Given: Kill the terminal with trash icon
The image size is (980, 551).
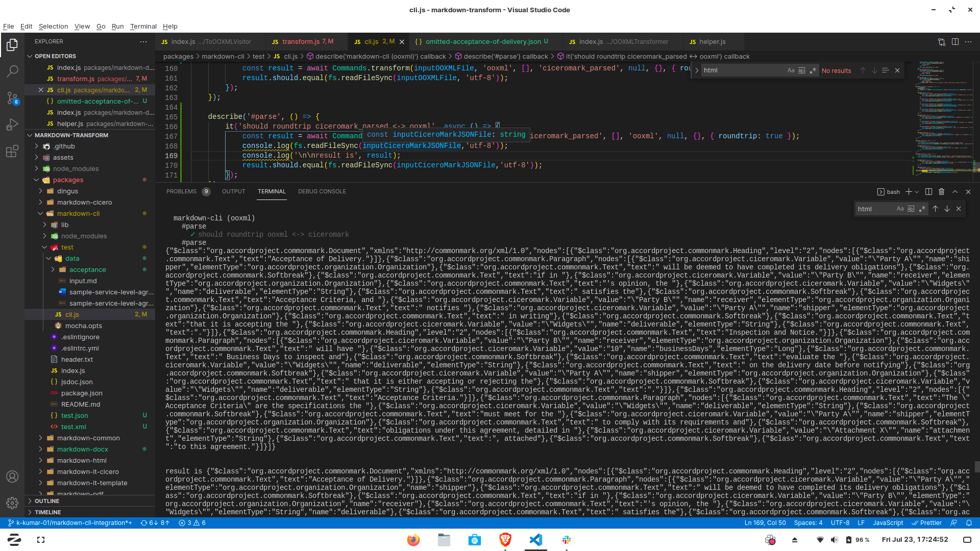Looking at the screenshot, I should (x=941, y=192).
